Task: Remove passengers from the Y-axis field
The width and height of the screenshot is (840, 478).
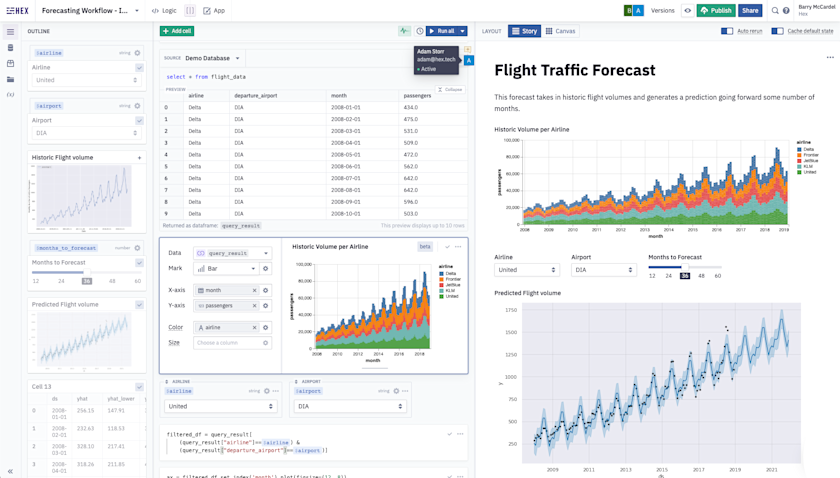Action: coord(254,306)
